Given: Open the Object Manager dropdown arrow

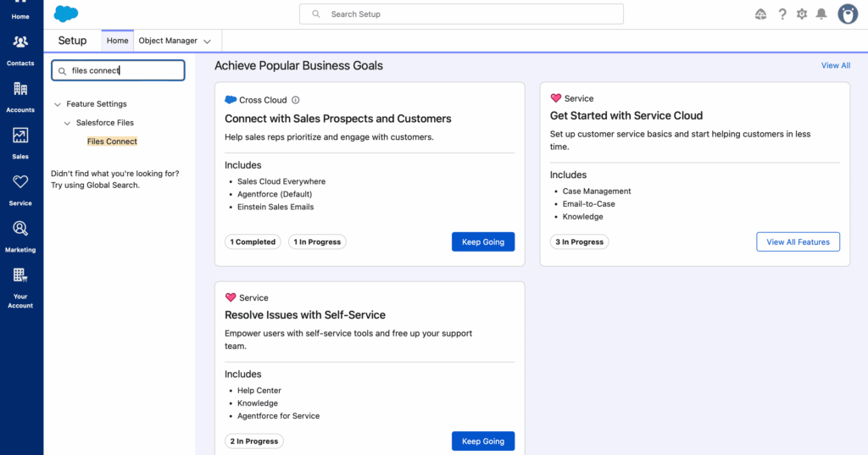Looking at the screenshot, I should coord(207,42).
